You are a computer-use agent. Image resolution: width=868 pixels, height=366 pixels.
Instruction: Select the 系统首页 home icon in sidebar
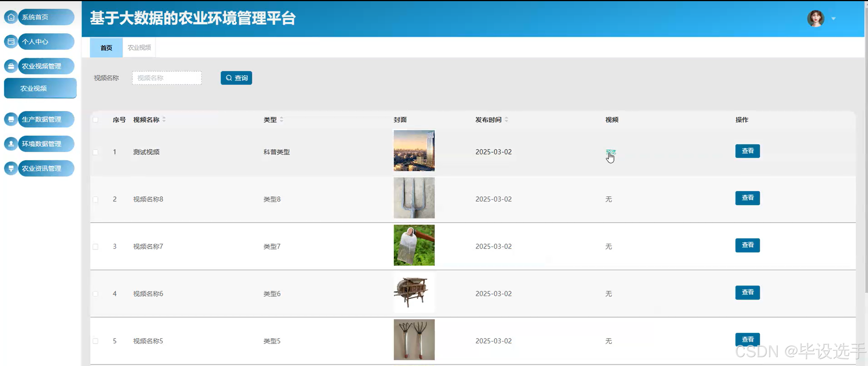coord(11,17)
